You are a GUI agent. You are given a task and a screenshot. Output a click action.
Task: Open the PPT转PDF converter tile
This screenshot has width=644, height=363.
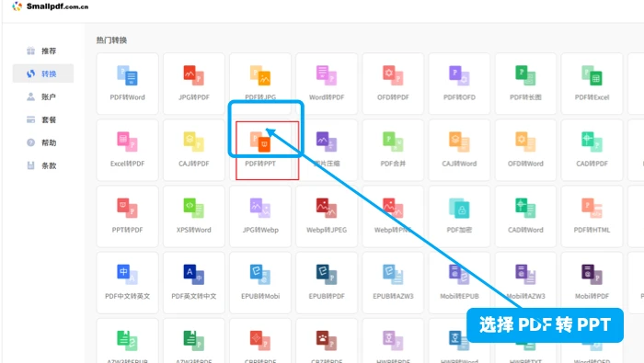pyautogui.click(x=127, y=217)
